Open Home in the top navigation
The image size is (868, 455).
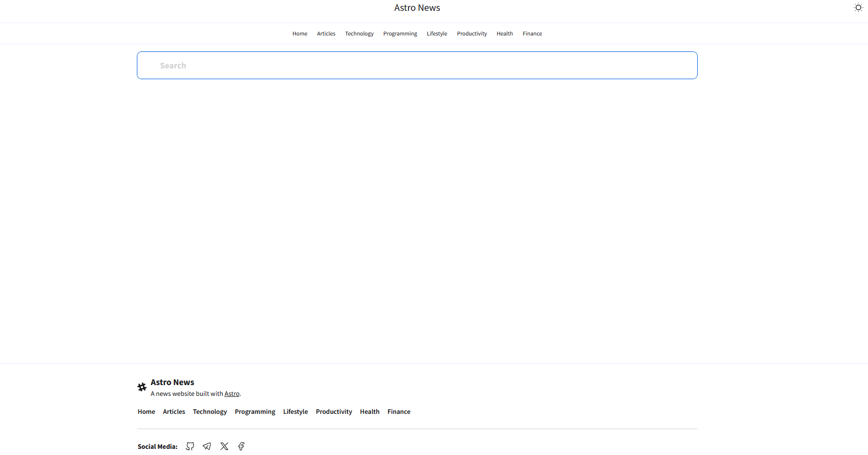pyautogui.click(x=299, y=34)
